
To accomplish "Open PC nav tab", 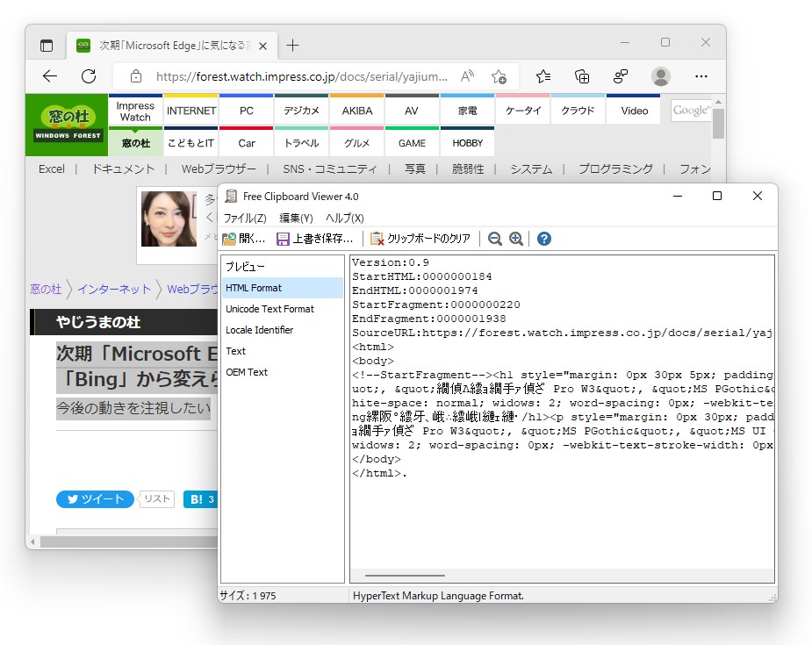I will tap(247, 111).
